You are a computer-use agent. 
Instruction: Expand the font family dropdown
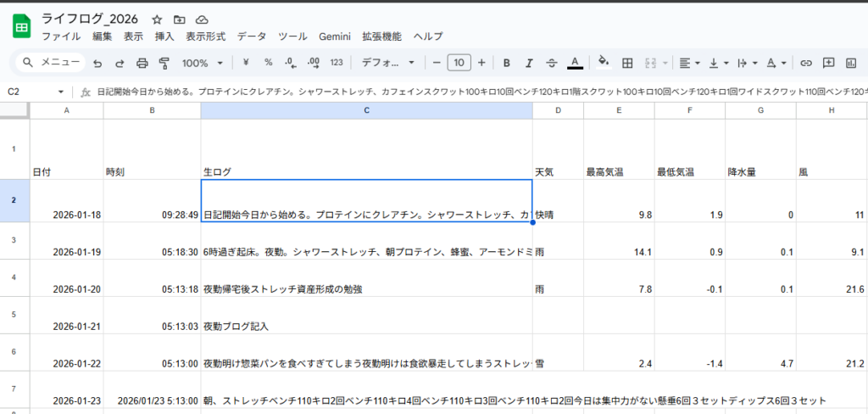click(388, 63)
